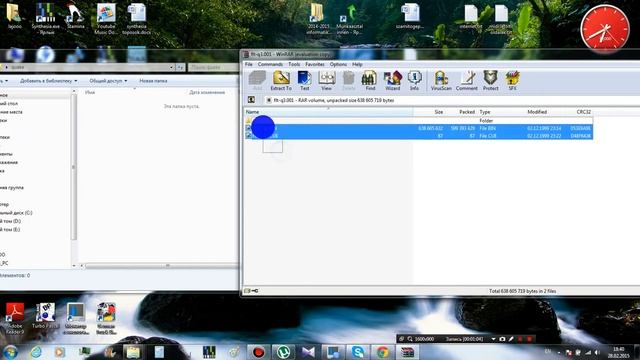The image size is (640, 360).
Task: Click the Extract To toolbar icon in WinRAR
Action: (x=281, y=80)
